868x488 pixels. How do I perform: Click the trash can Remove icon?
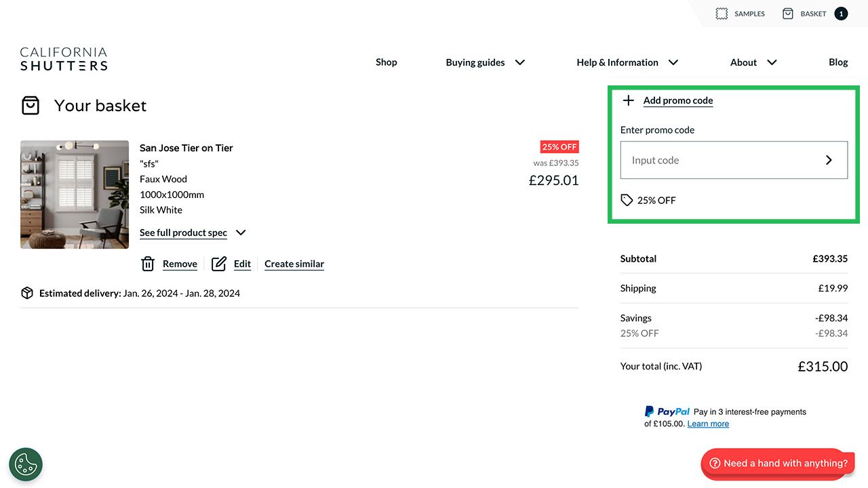148,264
